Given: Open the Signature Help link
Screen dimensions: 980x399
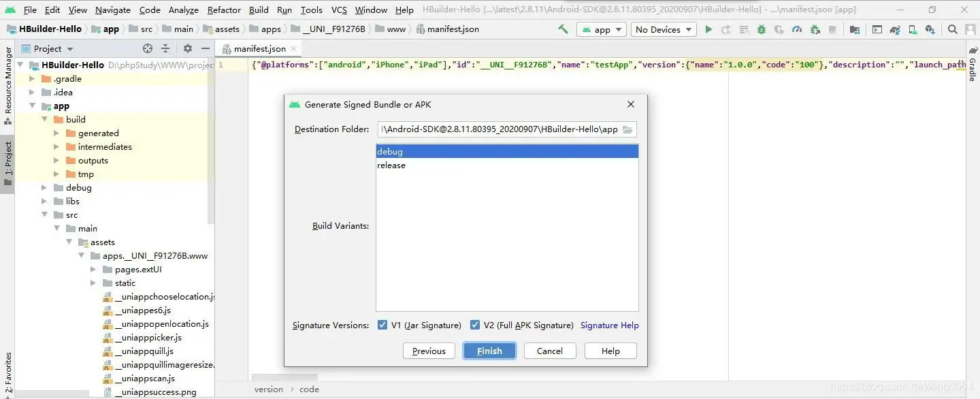Looking at the screenshot, I should point(610,325).
